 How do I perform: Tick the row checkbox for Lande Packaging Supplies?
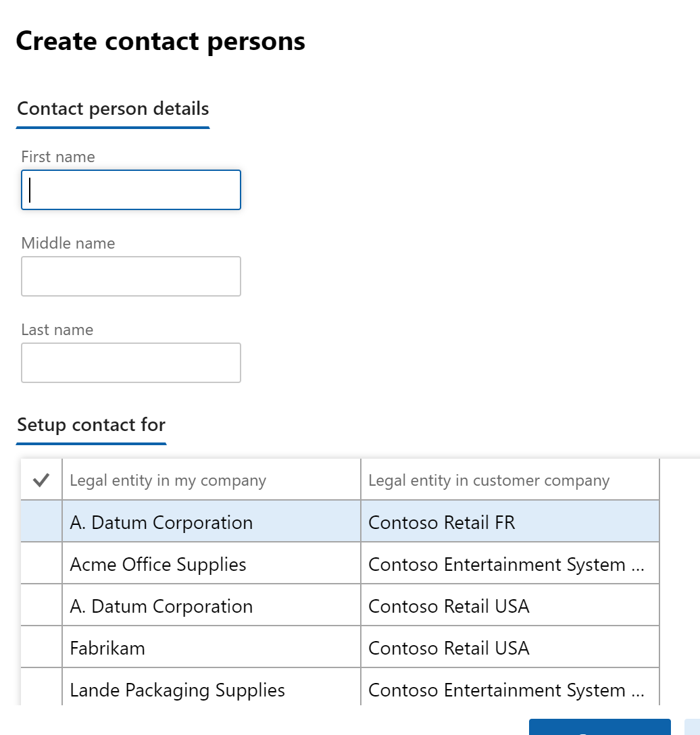41,690
